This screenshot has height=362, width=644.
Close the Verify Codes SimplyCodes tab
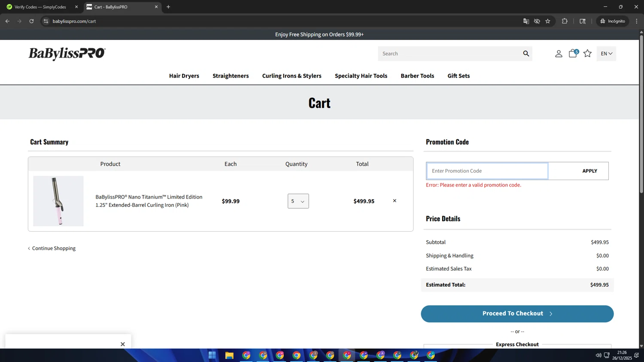coord(76,7)
